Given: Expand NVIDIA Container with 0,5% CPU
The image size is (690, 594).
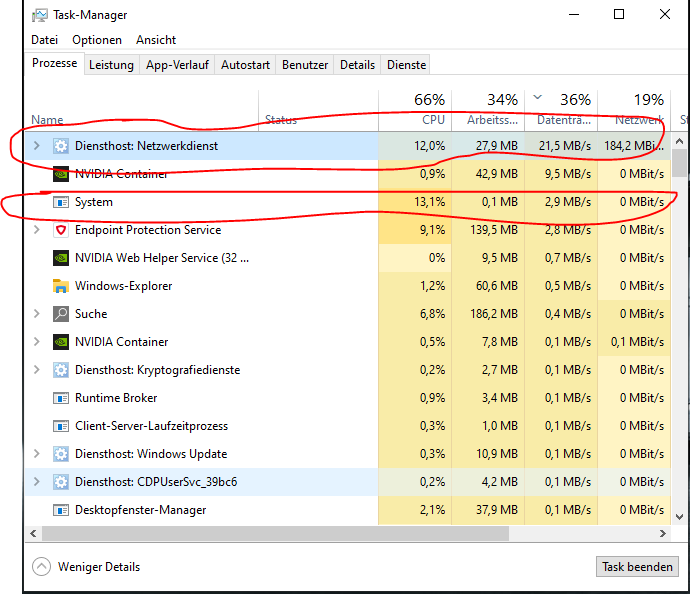Looking at the screenshot, I should pos(37,342).
